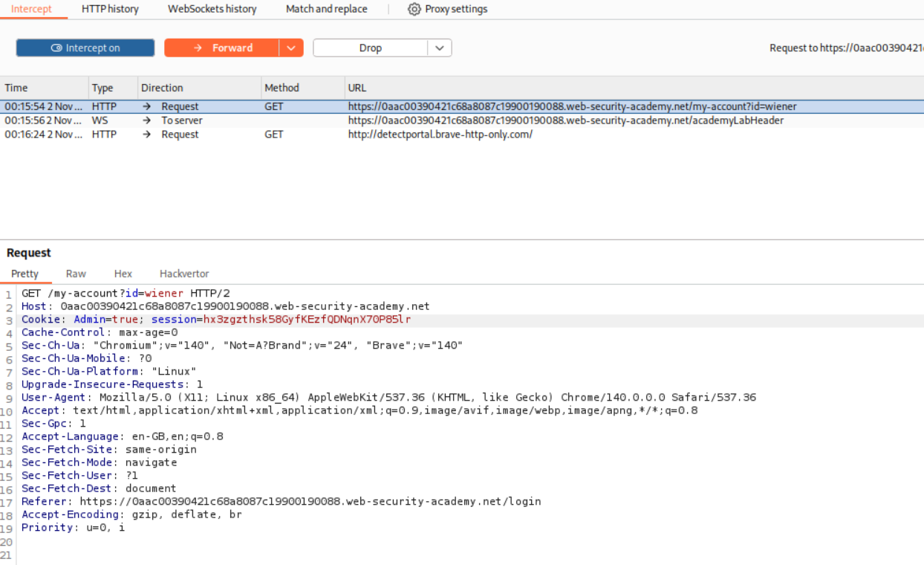Sort by the Time column header
Image resolution: width=924 pixels, height=565 pixels.
coord(16,88)
